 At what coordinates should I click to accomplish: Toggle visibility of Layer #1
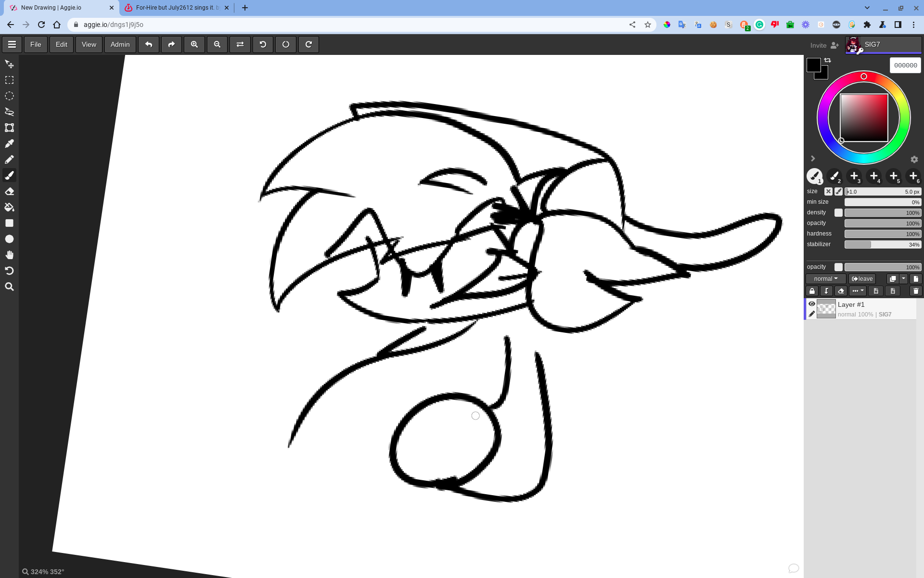pyautogui.click(x=812, y=304)
